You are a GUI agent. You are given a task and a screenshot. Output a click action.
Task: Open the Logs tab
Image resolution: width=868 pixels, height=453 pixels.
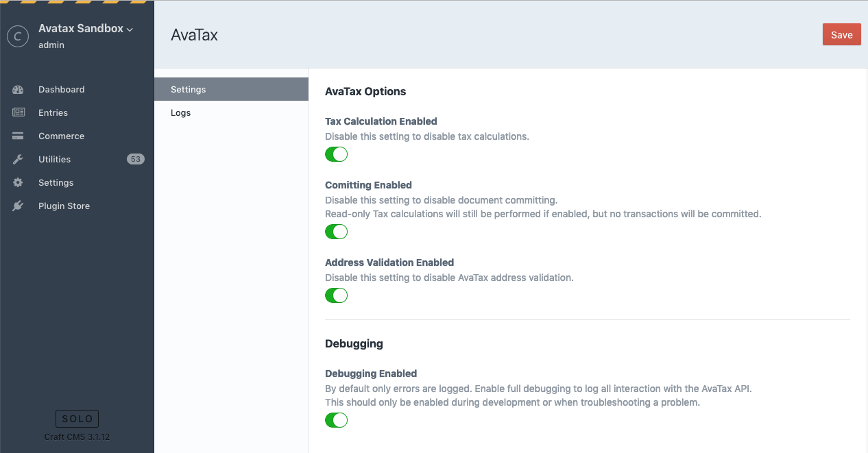tap(181, 113)
